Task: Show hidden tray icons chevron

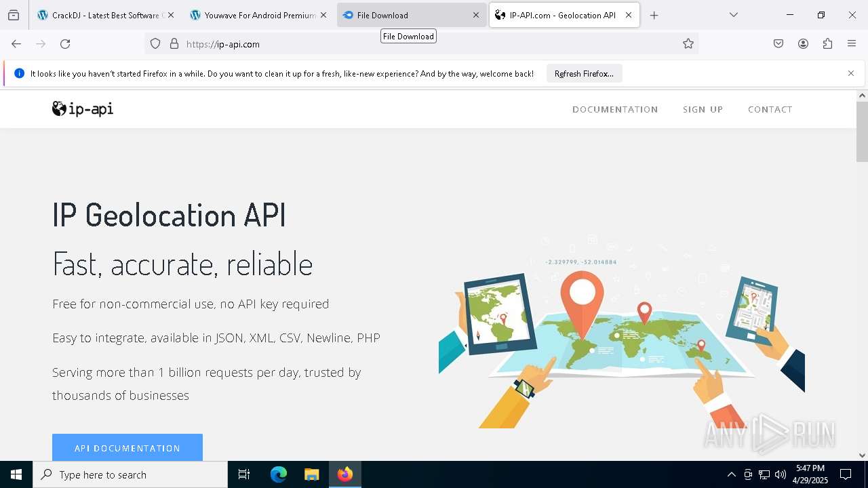Action: pyautogui.click(x=731, y=474)
